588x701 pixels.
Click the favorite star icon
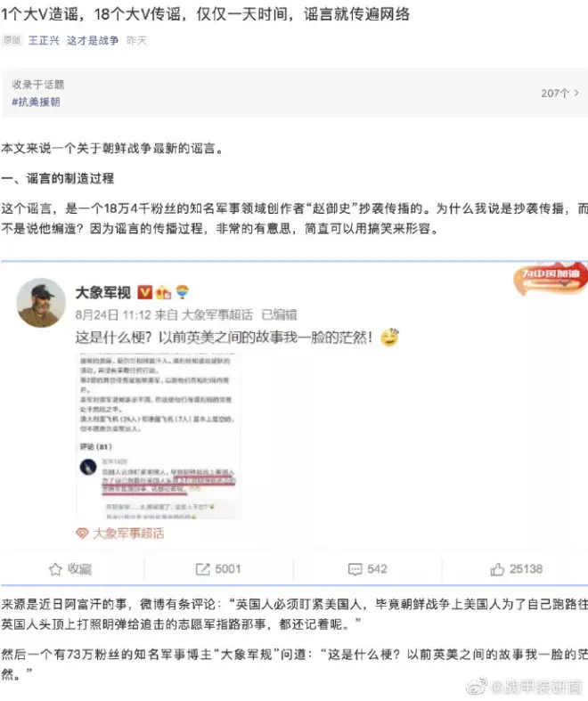(x=55, y=569)
